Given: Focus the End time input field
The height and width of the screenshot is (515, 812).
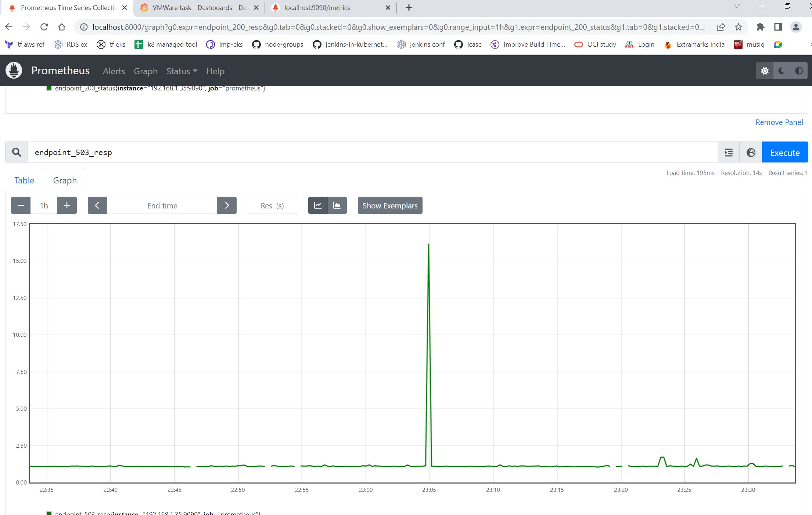Looking at the screenshot, I should 162,205.
